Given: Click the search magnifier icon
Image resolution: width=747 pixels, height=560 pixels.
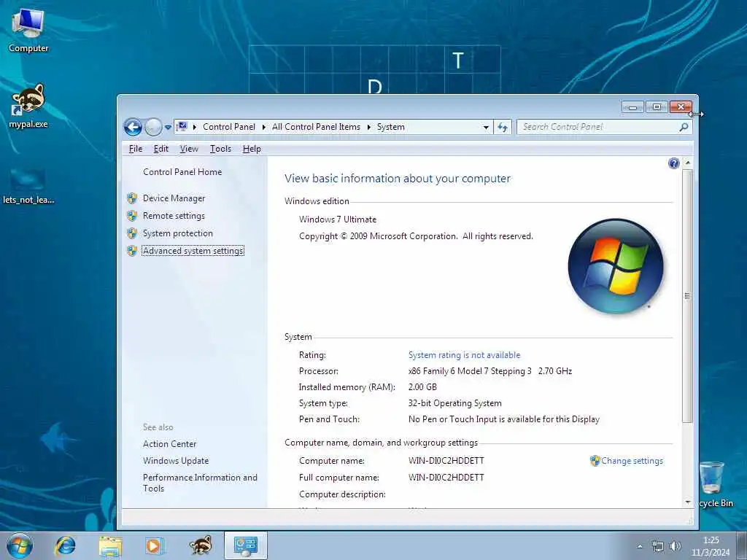Looking at the screenshot, I should [684, 127].
